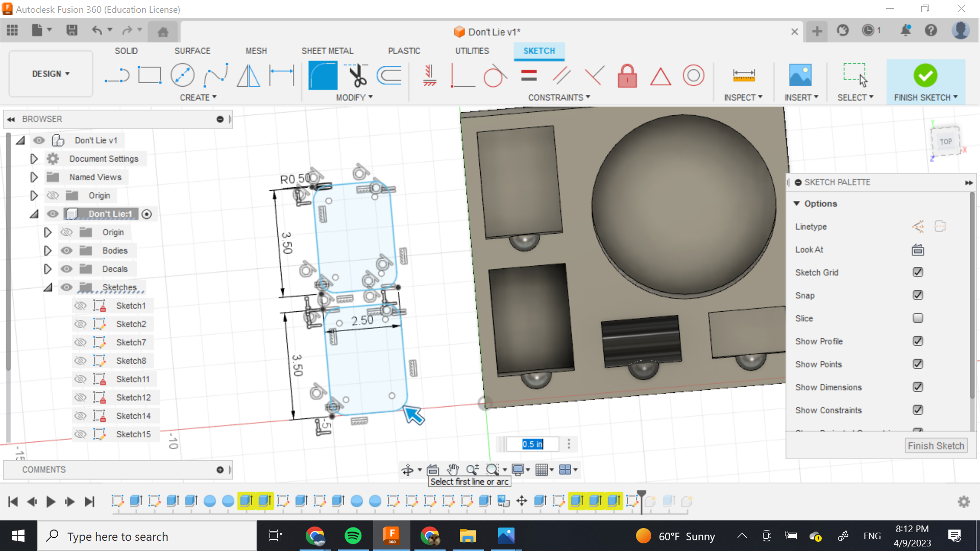The image size is (980, 551).
Task: Switch to the UTILITIES tab
Action: coord(472,51)
